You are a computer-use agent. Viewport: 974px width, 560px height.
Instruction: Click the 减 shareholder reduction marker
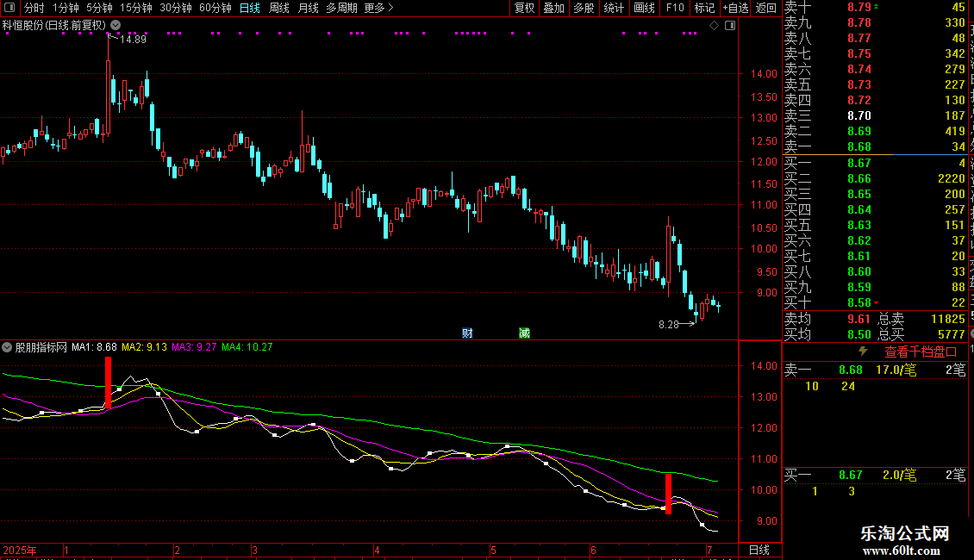(x=524, y=333)
